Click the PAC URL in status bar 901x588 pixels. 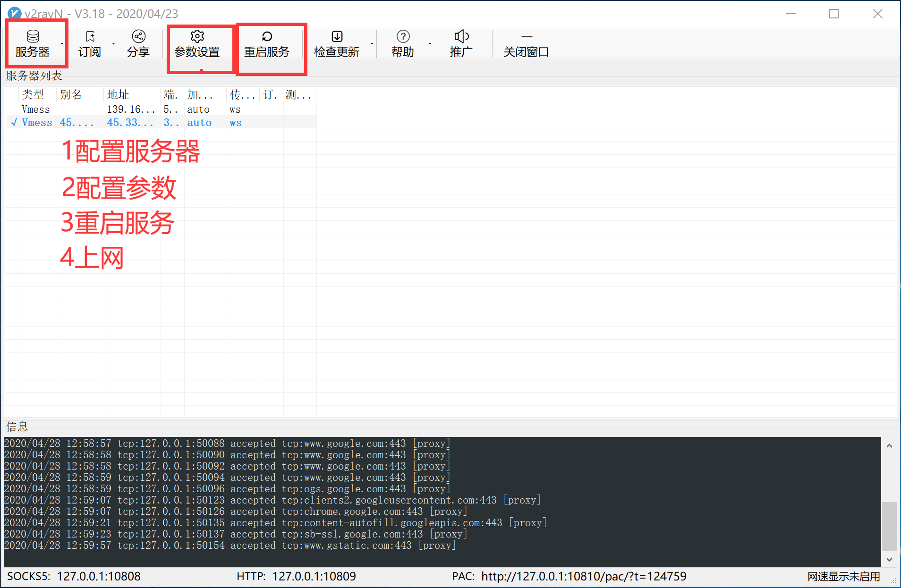(x=584, y=576)
